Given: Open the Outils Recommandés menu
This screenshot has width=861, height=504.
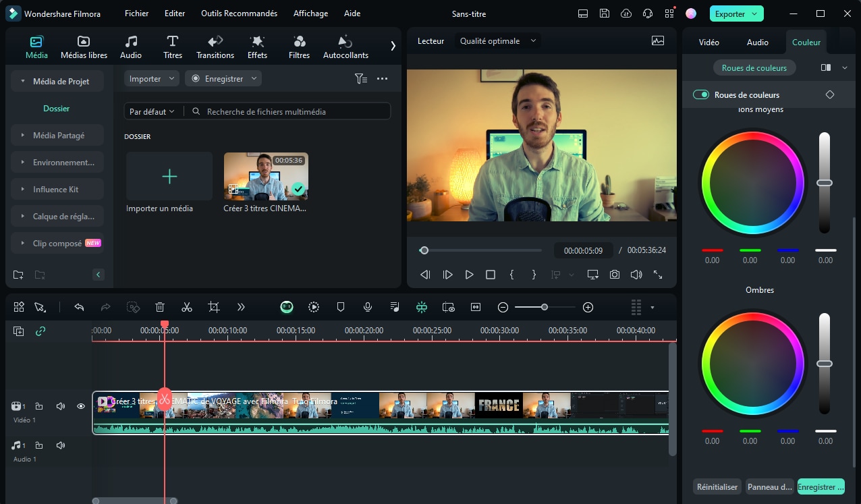Looking at the screenshot, I should point(239,13).
